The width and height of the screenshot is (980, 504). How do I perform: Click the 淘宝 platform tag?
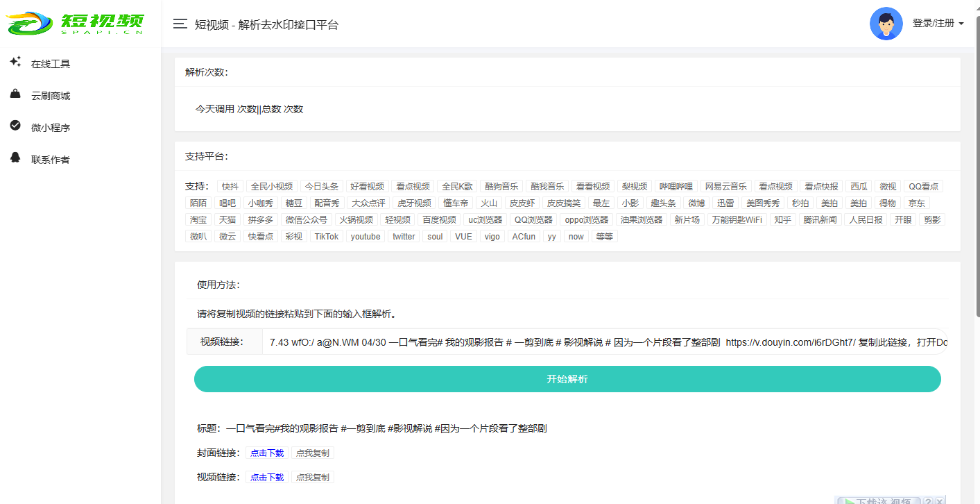[198, 220]
